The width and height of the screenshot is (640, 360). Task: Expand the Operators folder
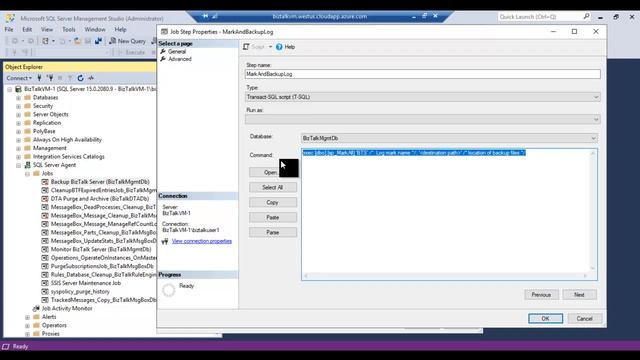click(x=27, y=326)
